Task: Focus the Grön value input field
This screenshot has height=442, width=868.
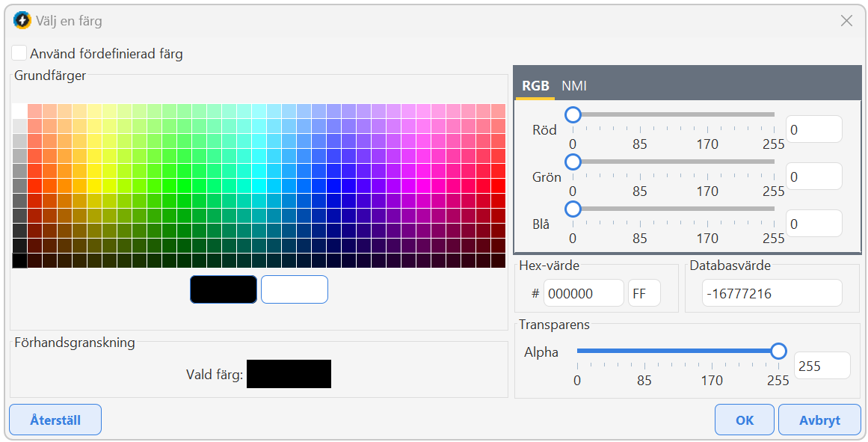Action: pyautogui.click(x=813, y=177)
